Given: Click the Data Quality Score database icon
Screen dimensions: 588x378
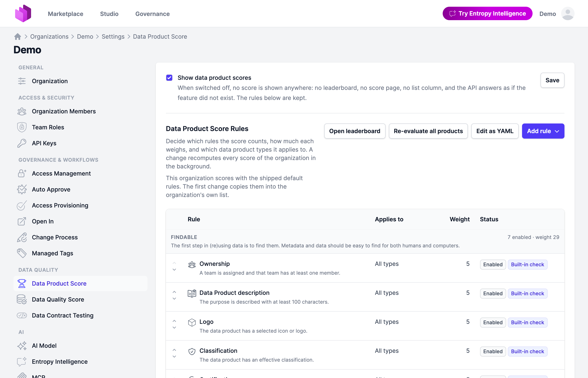Looking at the screenshot, I should point(22,299).
